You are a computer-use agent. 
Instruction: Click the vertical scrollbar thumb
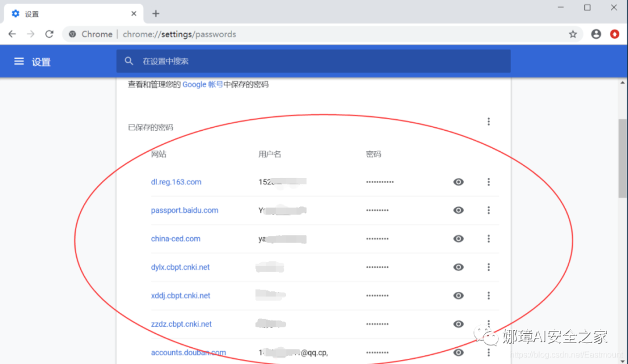coord(622,158)
